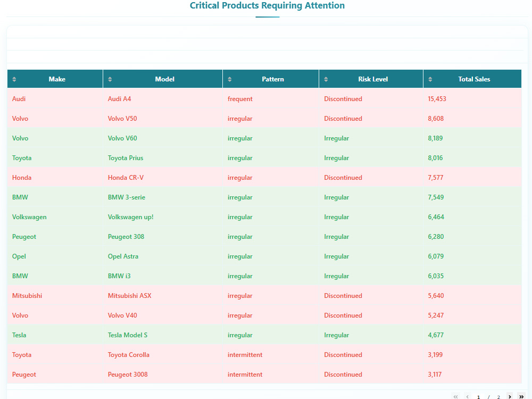Jump to the first page arrow

click(456, 396)
